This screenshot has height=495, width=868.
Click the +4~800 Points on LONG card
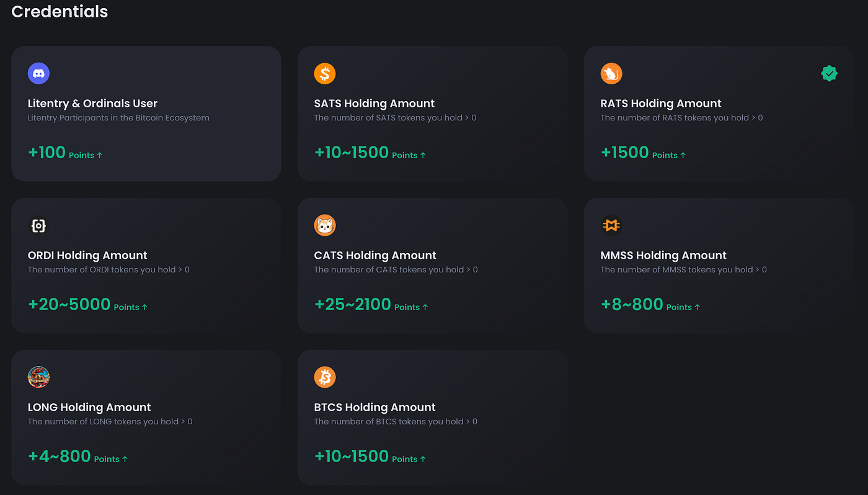click(x=77, y=457)
